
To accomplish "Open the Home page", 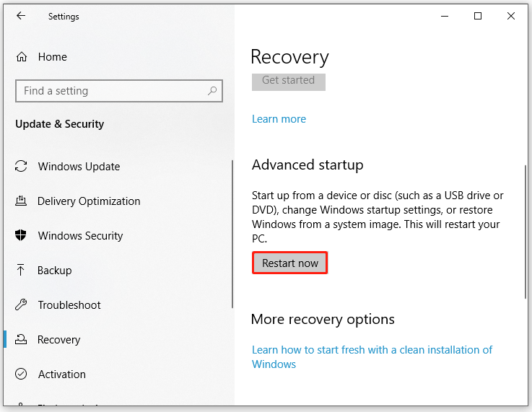I will tap(52, 56).
